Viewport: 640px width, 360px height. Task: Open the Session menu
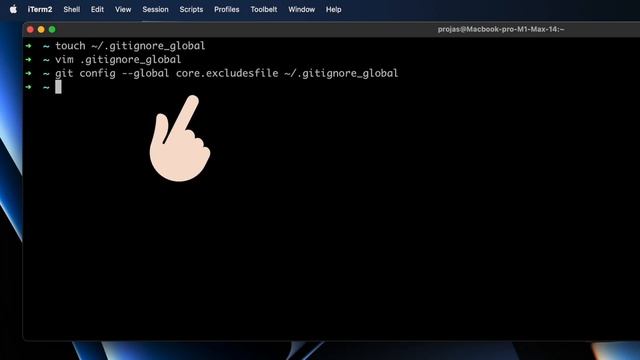point(155,9)
